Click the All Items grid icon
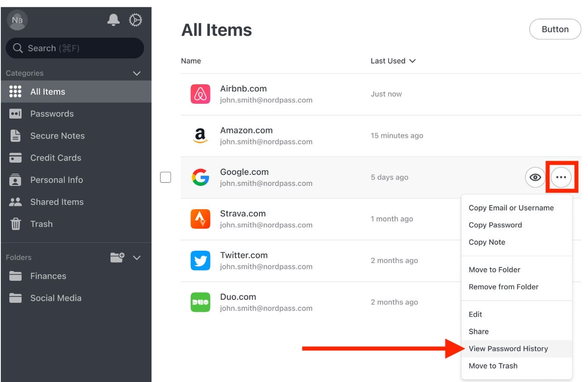This screenshot has height=382, width=588. tap(15, 91)
